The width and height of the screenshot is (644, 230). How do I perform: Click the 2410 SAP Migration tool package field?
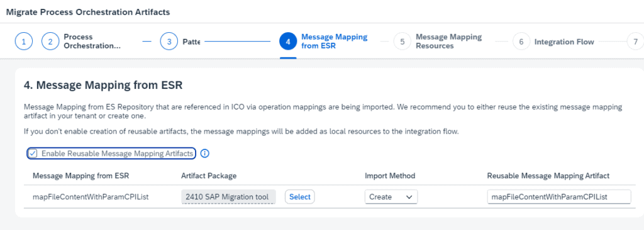point(228,197)
